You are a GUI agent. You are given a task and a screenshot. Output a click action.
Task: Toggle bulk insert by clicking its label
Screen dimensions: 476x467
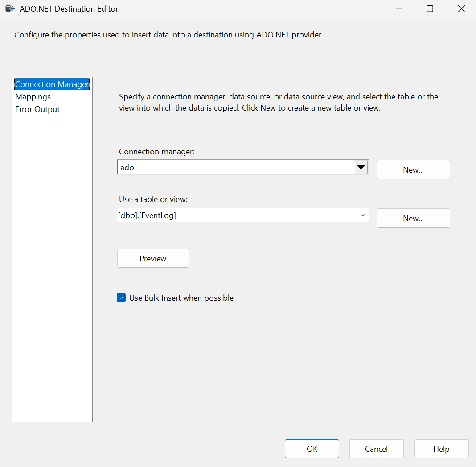[x=181, y=298]
